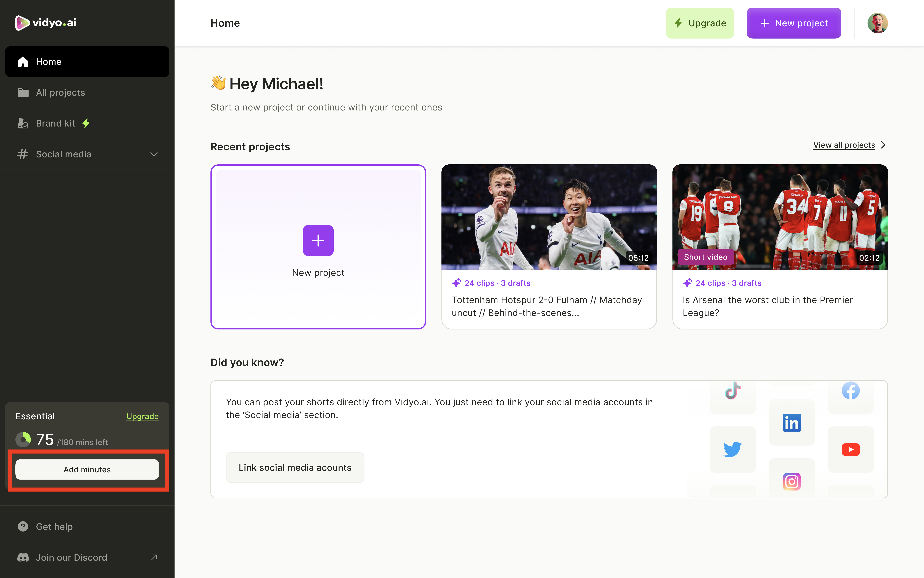Screen dimensions: 924x578
Task: Click the purple plus icon on New project card
Action: click(x=318, y=241)
